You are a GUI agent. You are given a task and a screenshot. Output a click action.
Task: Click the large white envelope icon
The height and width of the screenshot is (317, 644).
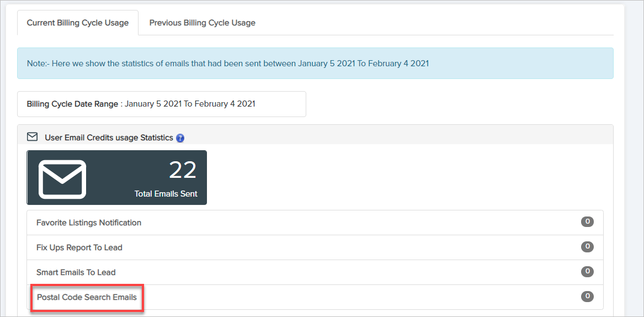62,179
